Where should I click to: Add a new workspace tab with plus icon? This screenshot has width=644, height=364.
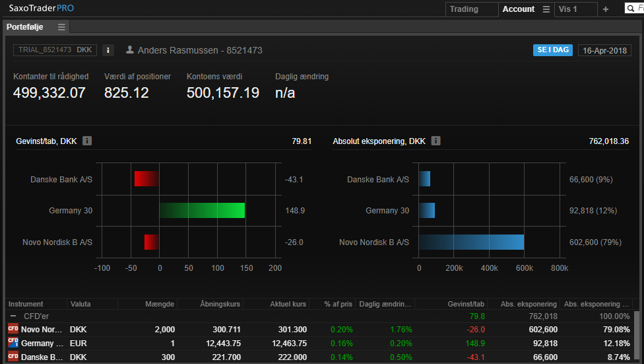tap(606, 9)
